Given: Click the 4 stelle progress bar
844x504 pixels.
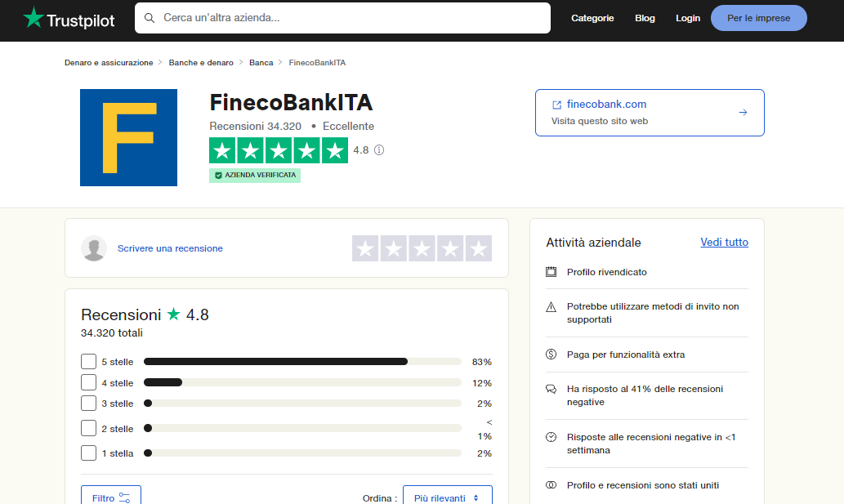Looking at the screenshot, I should pos(302,382).
